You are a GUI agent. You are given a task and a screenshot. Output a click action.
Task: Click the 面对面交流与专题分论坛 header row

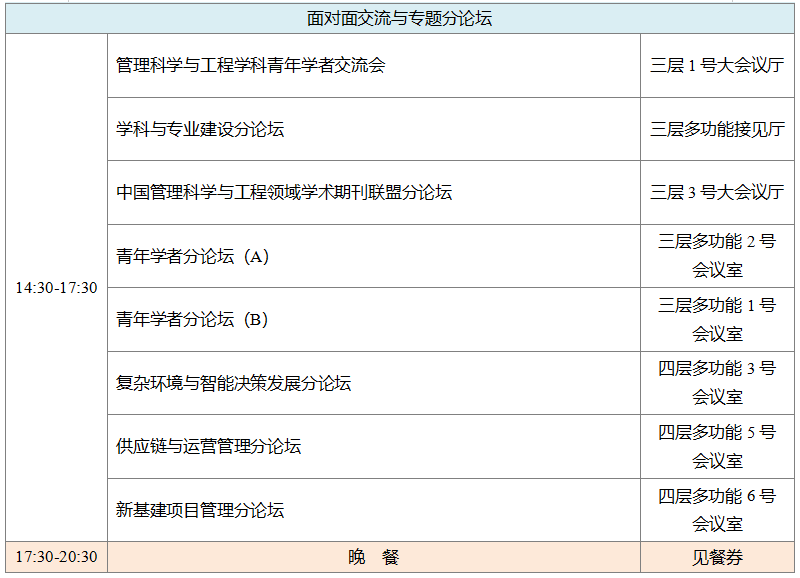click(399, 18)
